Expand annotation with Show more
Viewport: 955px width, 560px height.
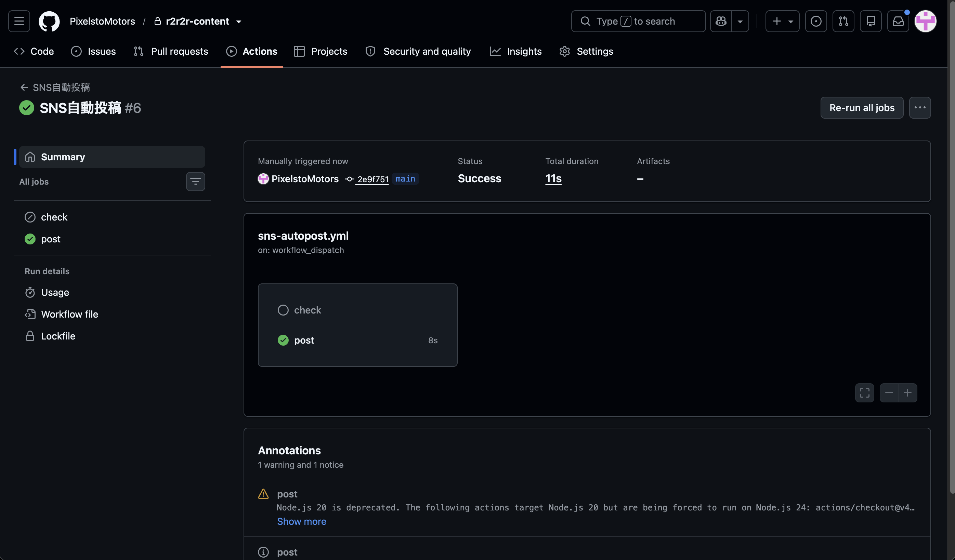(301, 522)
